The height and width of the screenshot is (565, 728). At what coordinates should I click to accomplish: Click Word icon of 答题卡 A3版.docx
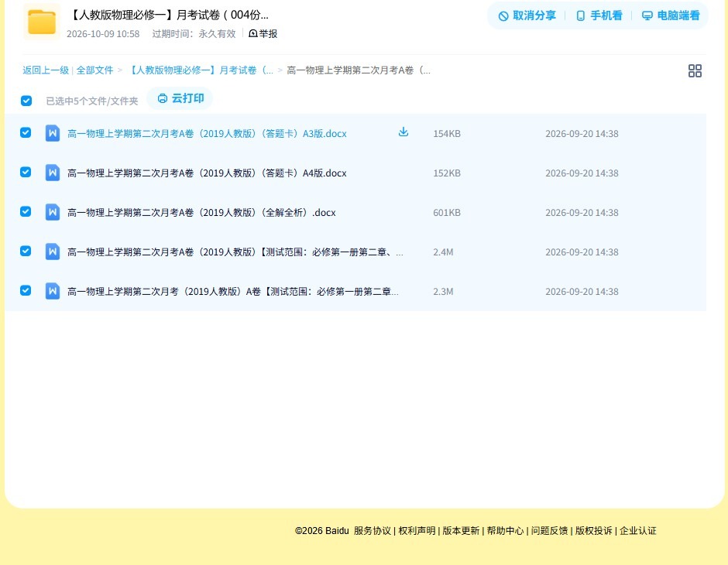click(53, 133)
